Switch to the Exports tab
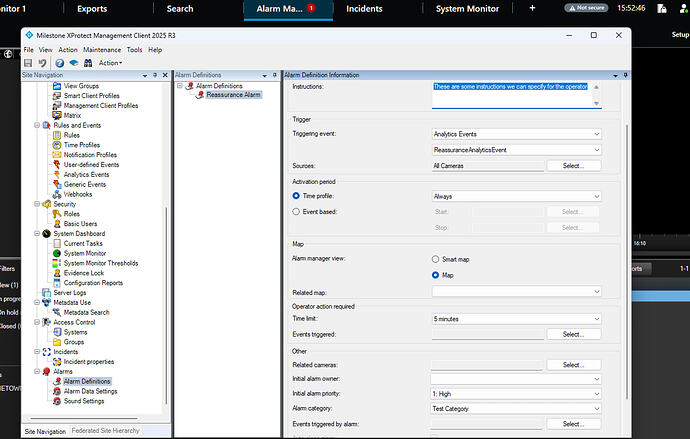 tap(92, 9)
